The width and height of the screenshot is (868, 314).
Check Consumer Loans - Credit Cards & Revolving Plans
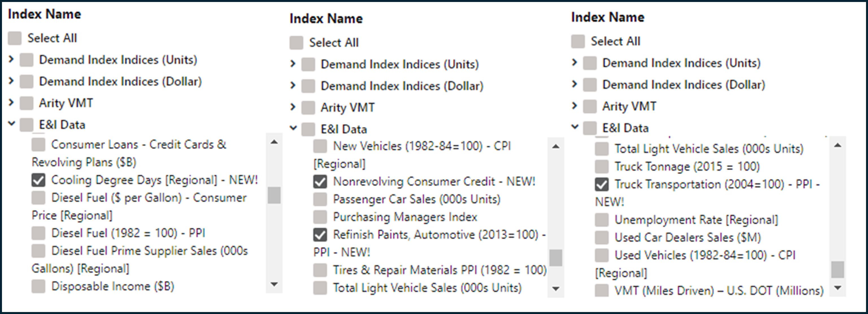38,145
